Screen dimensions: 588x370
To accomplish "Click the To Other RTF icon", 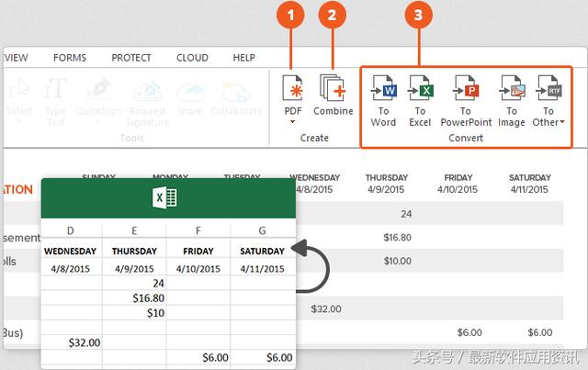I will tap(549, 88).
